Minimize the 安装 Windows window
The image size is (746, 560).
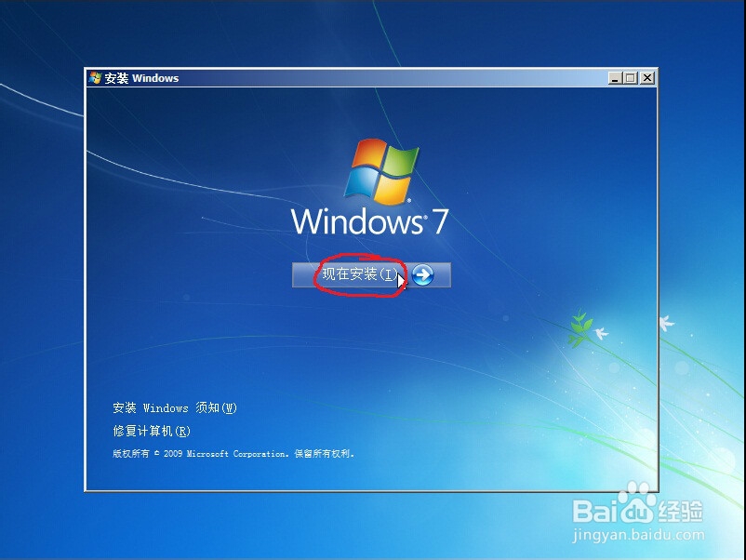(615, 78)
